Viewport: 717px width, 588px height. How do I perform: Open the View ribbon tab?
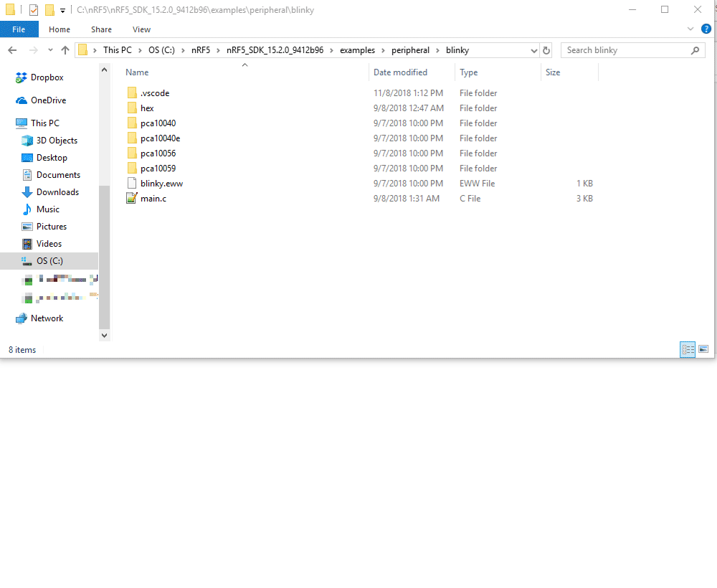(x=141, y=29)
